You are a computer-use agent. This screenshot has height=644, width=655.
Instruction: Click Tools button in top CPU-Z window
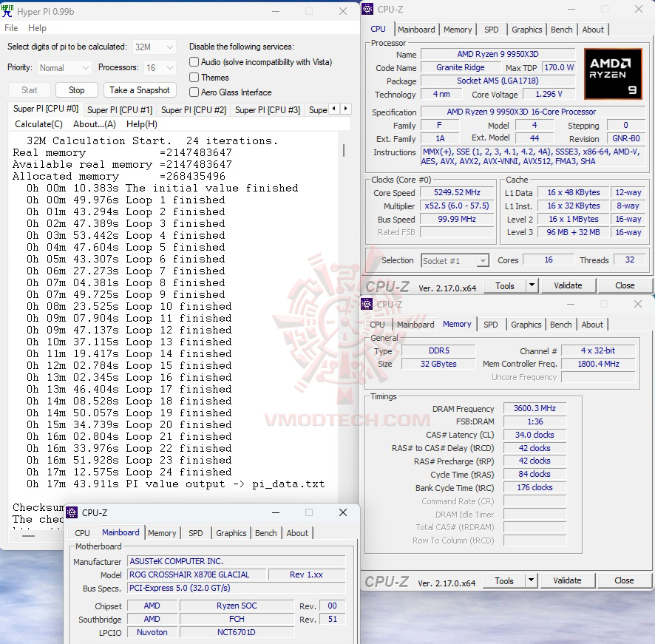pyautogui.click(x=505, y=285)
